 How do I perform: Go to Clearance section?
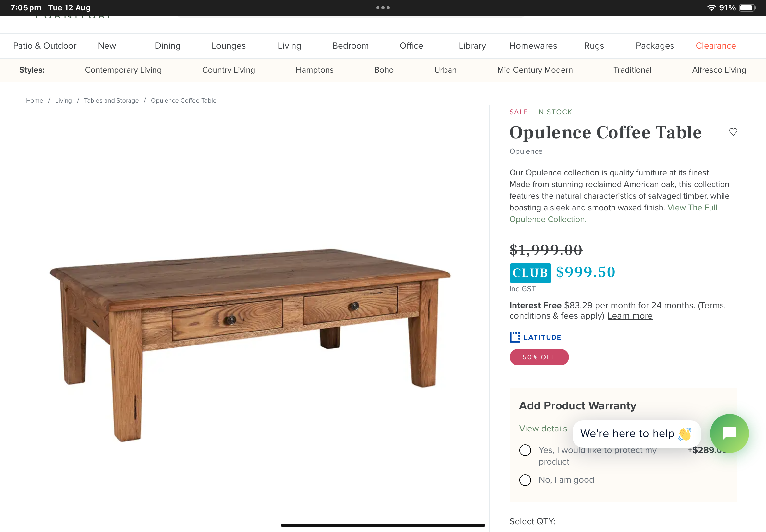point(716,46)
